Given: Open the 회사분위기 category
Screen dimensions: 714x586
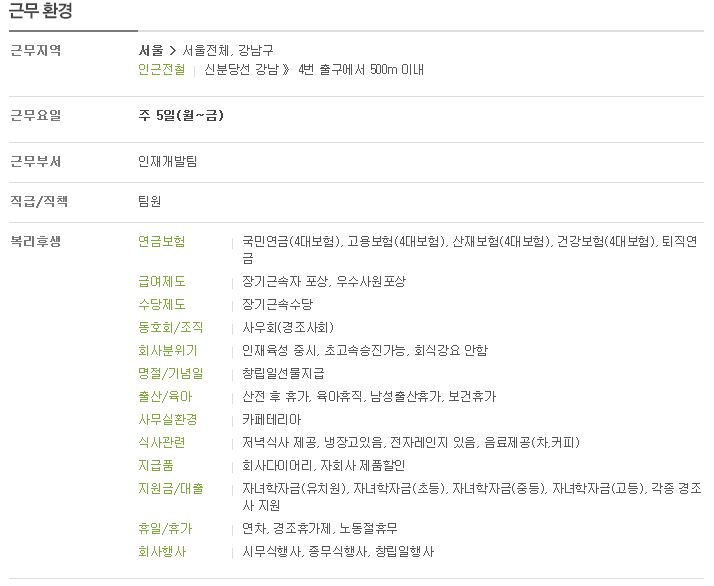Looking at the screenshot, I should pyautogui.click(x=168, y=351).
